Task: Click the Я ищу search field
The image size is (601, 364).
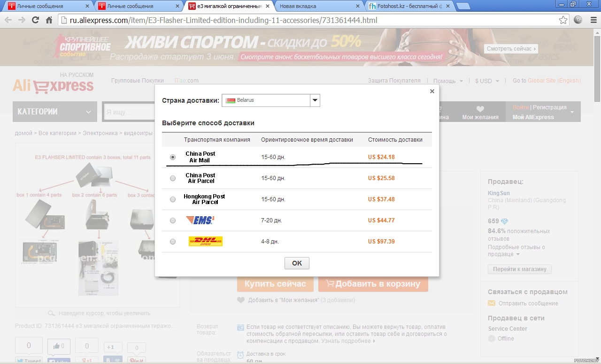Action: (x=129, y=112)
